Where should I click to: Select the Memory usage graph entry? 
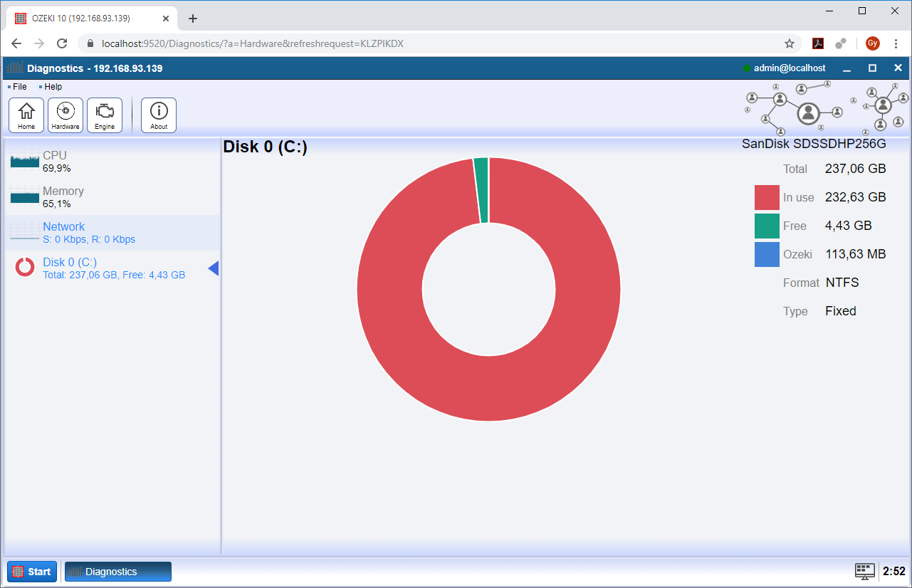coord(25,197)
